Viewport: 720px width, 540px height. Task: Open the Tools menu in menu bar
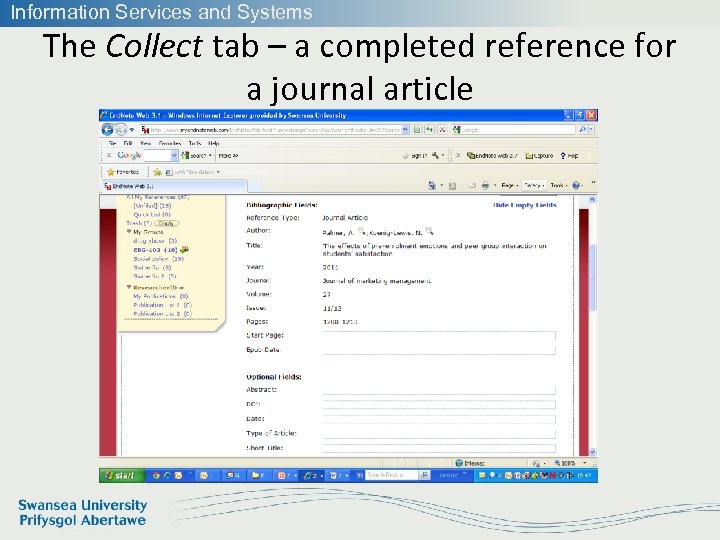195,143
